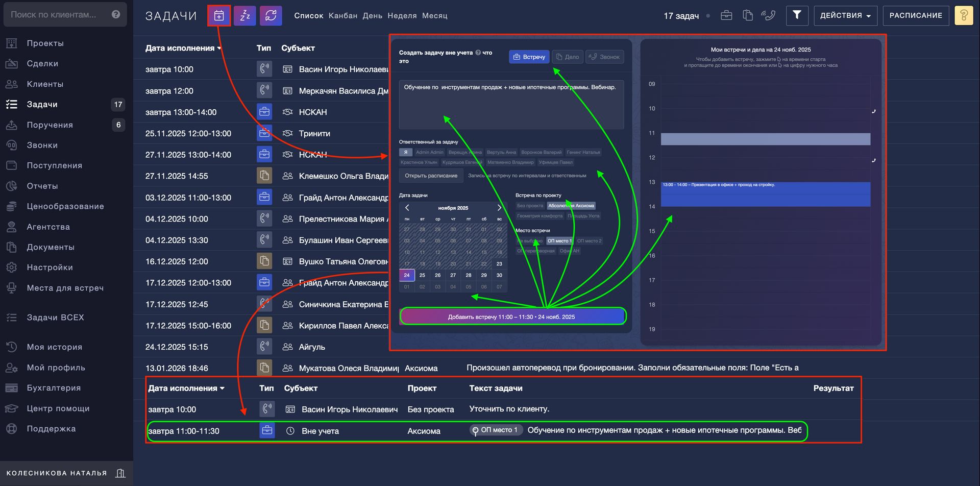Open Ценообразование in the sidebar

65,207
